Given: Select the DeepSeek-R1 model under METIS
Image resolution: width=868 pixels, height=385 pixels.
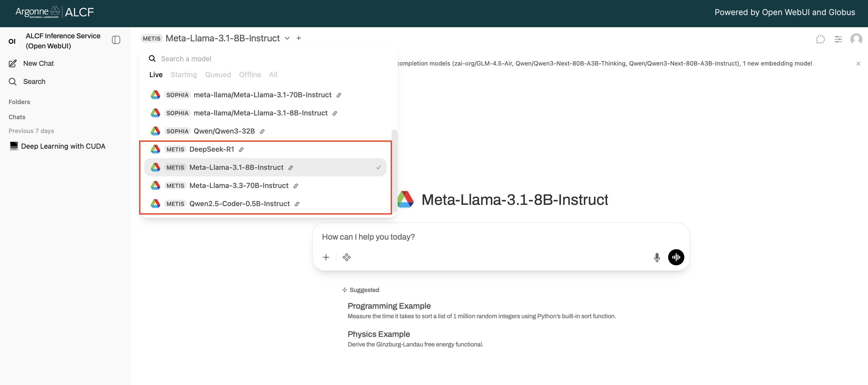Looking at the screenshot, I should [x=212, y=149].
